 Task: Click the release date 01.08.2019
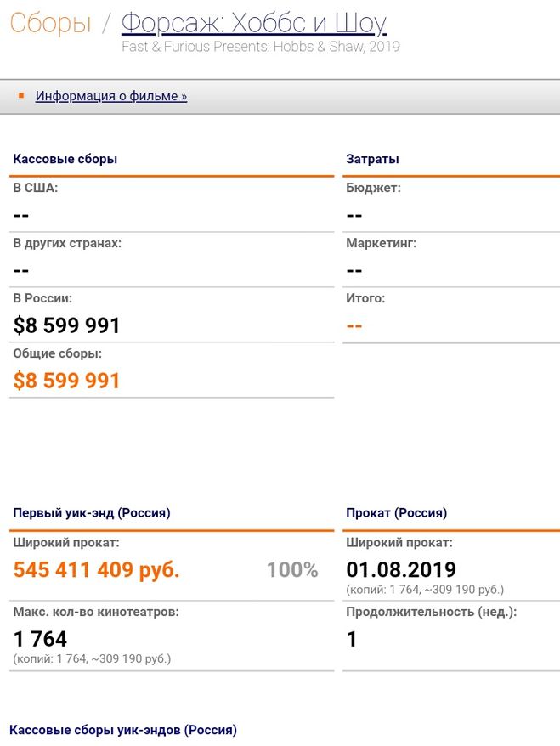(x=401, y=569)
